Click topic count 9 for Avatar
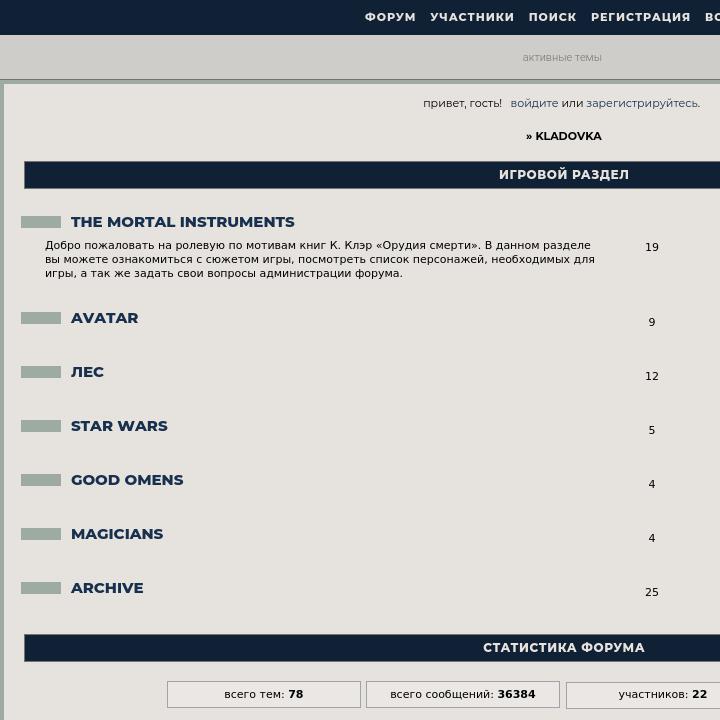The height and width of the screenshot is (720, 720). pyautogui.click(x=652, y=322)
